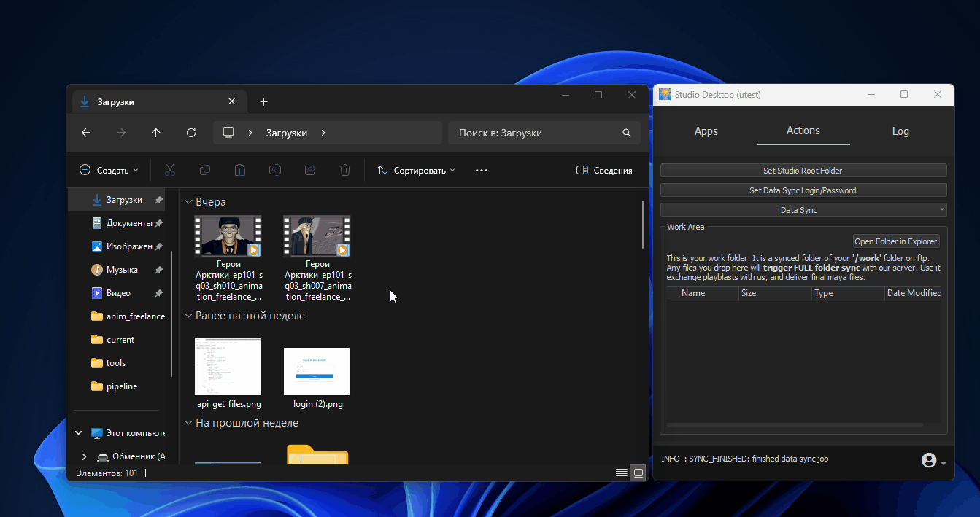This screenshot has height=517, width=980.
Task: Open the Data Sync dropdown
Action: [803, 210]
